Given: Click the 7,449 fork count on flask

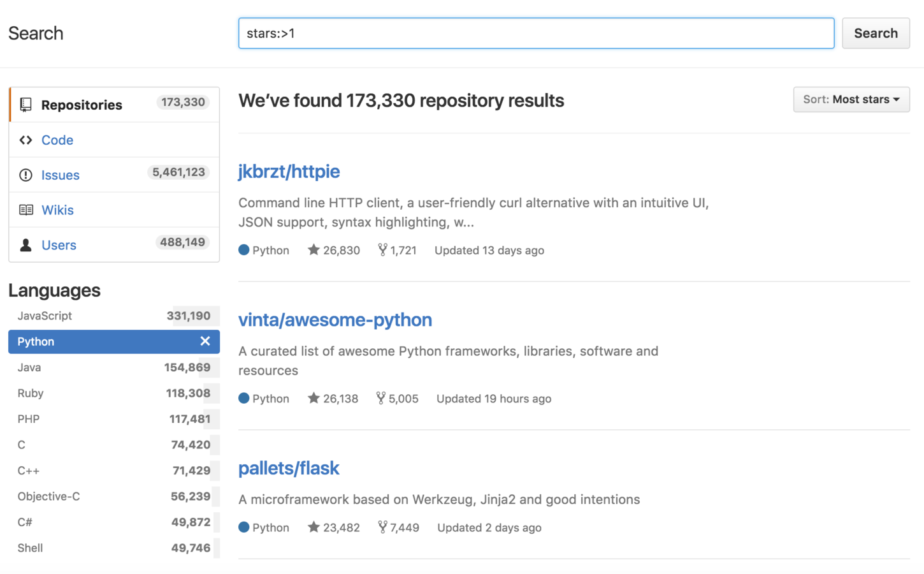Looking at the screenshot, I should coord(405,527).
